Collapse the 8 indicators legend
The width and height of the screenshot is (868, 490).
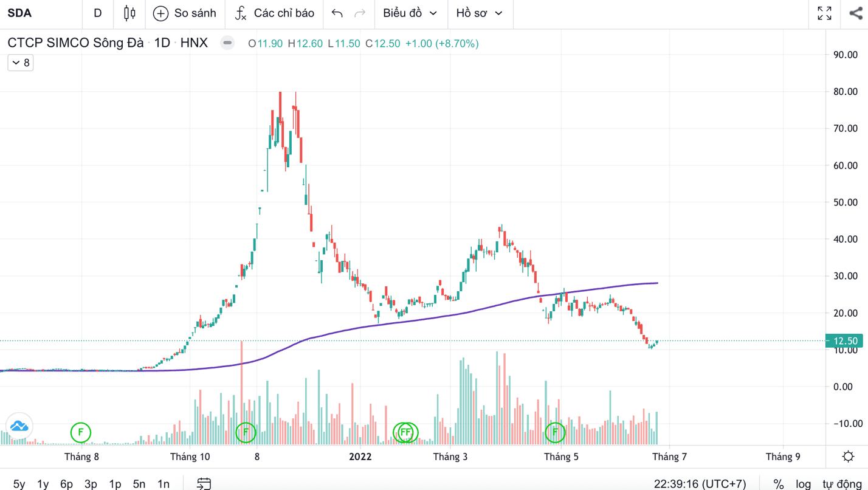20,63
